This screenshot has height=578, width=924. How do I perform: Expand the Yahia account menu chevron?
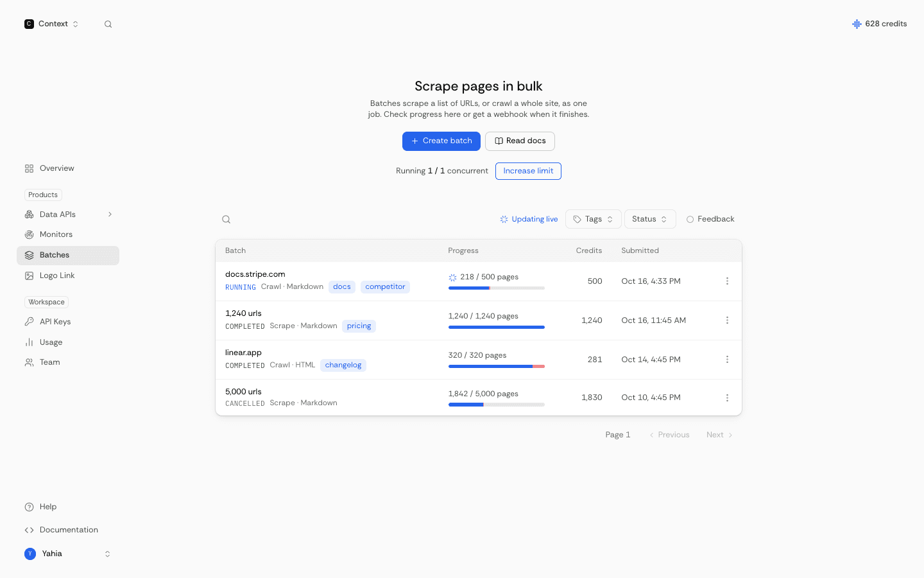point(108,554)
